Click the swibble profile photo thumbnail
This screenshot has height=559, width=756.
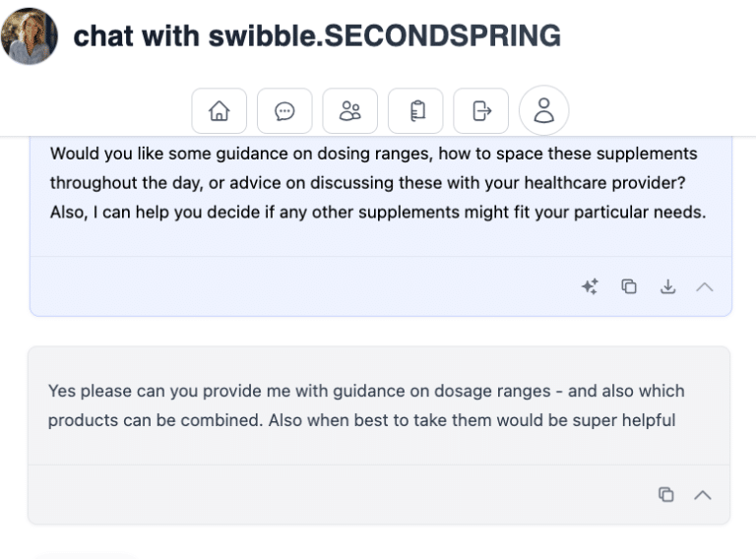coord(30,36)
